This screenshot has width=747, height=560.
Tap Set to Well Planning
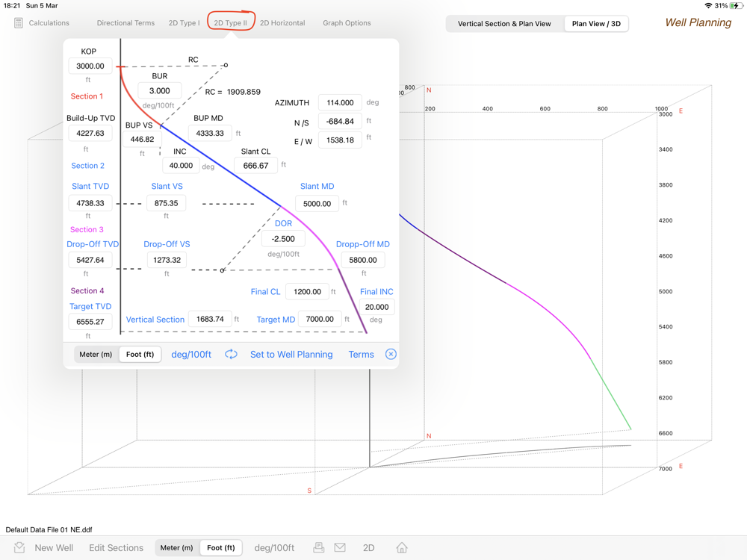click(291, 354)
